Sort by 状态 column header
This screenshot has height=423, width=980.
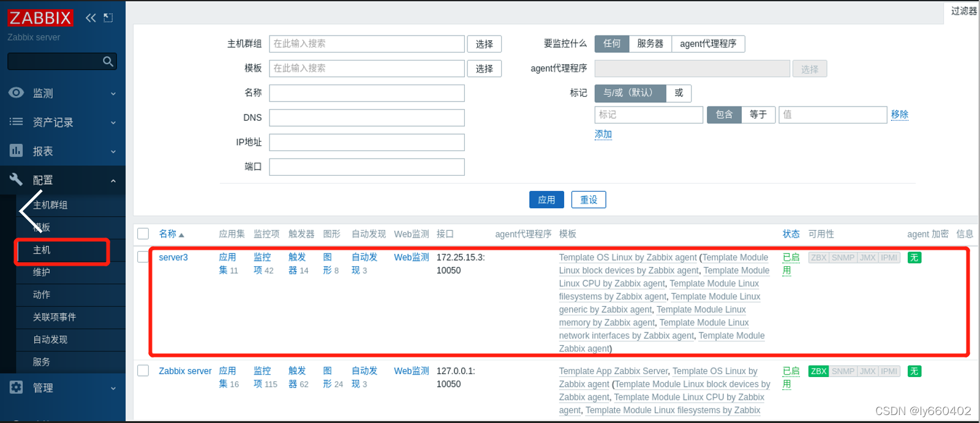point(791,234)
